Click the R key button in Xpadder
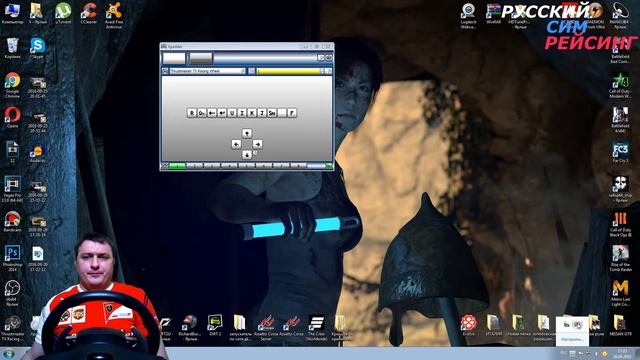The image size is (640, 360). point(192,113)
